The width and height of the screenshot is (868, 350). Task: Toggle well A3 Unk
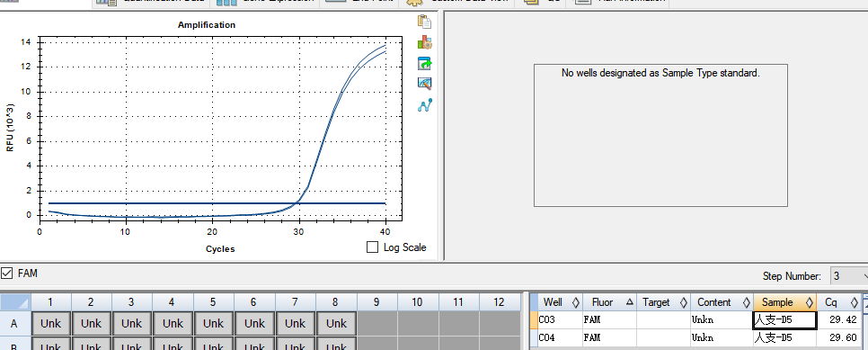[131, 323]
